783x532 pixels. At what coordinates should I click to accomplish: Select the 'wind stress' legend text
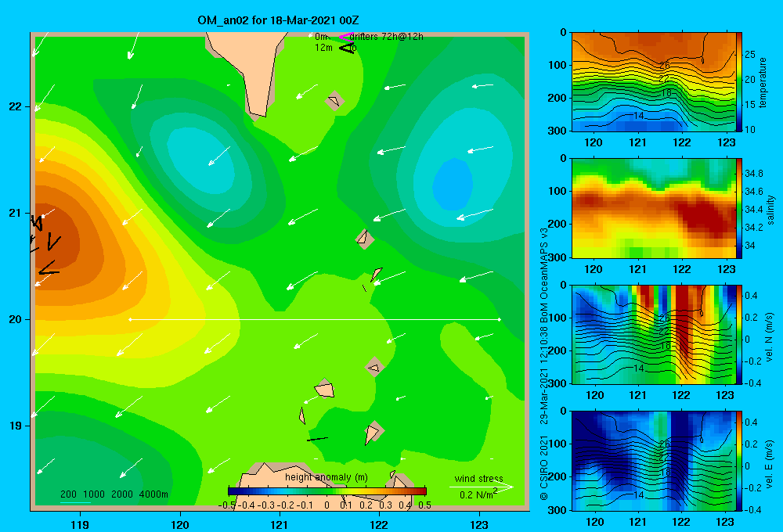tap(478, 478)
